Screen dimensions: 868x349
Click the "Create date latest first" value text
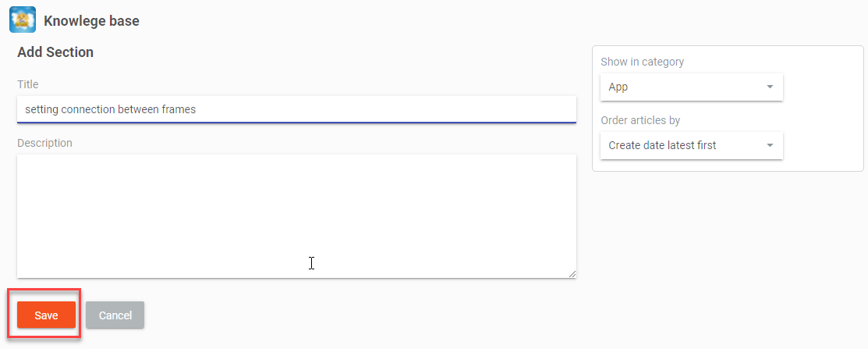[x=662, y=145]
